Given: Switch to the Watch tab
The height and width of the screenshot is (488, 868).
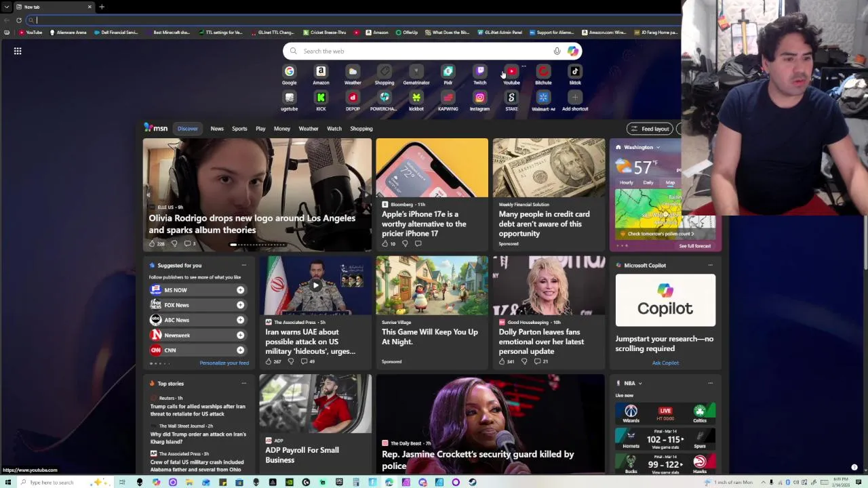Looking at the screenshot, I should click(334, 129).
